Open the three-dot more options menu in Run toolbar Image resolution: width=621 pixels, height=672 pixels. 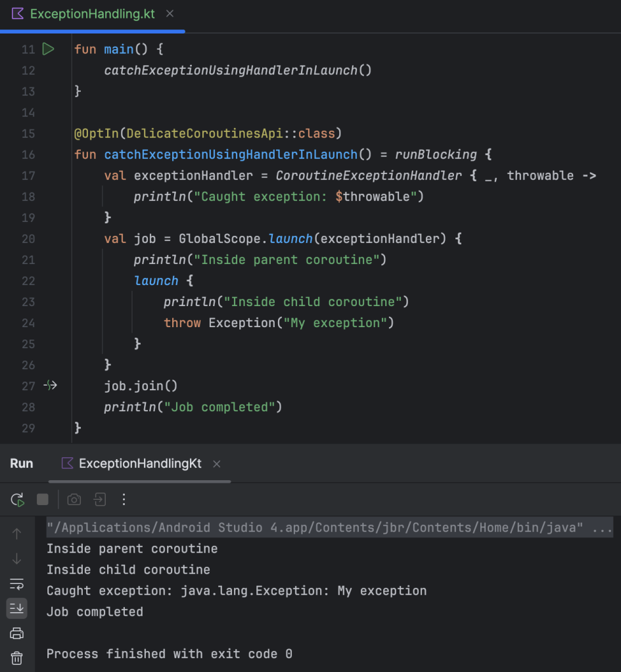tap(124, 500)
